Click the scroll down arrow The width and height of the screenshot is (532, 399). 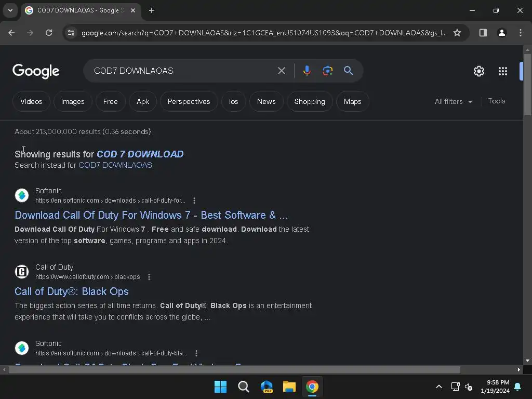tap(527, 361)
